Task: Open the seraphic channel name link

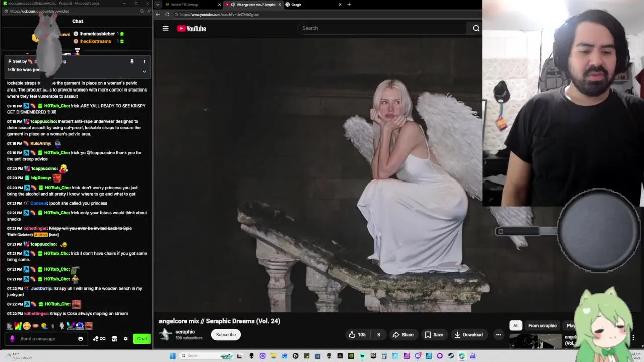Action: point(185,332)
